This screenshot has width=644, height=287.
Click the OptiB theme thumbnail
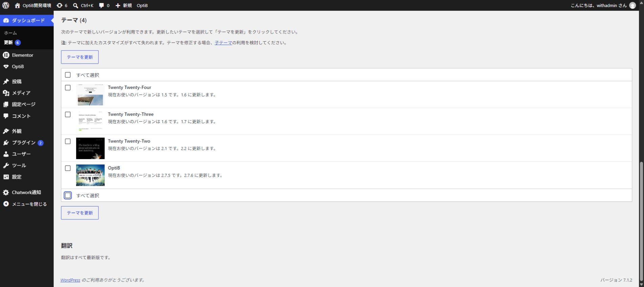point(90,175)
